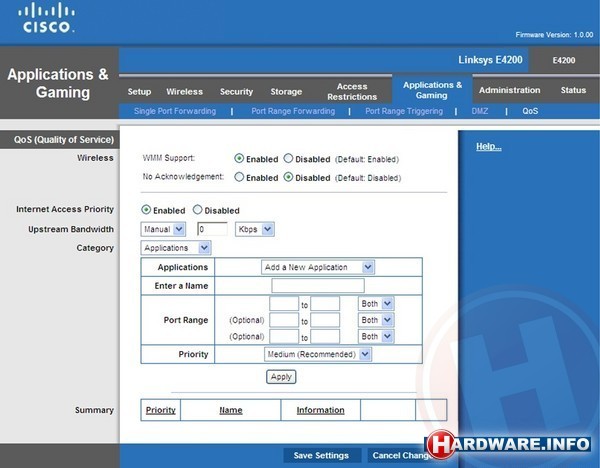The width and height of the screenshot is (600, 468).
Task: Click the second Port Range end field
Action: point(325,320)
